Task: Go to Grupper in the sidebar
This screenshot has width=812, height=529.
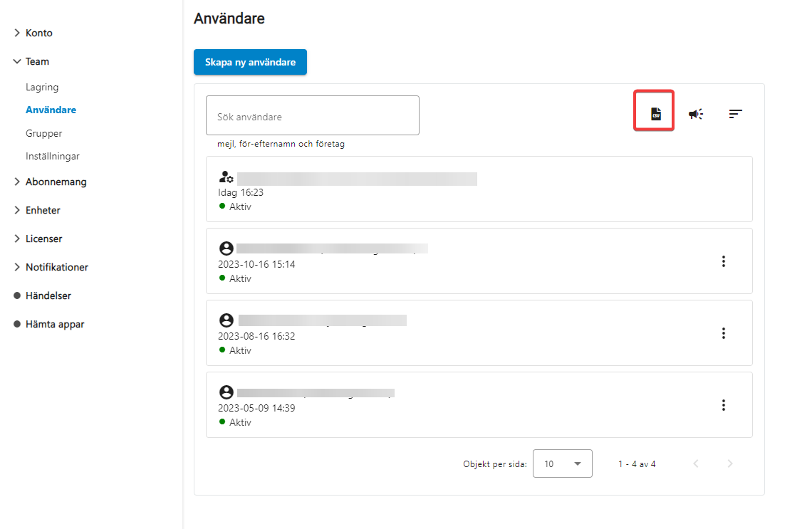Action: 43,133
